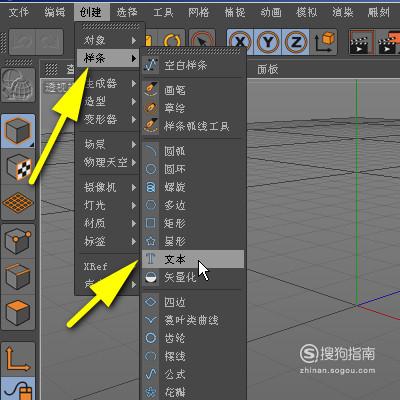Viewport: 400px width, 400px height.
Task: Render the active view with clapperboard icon
Action: pyautogui.click(x=361, y=42)
